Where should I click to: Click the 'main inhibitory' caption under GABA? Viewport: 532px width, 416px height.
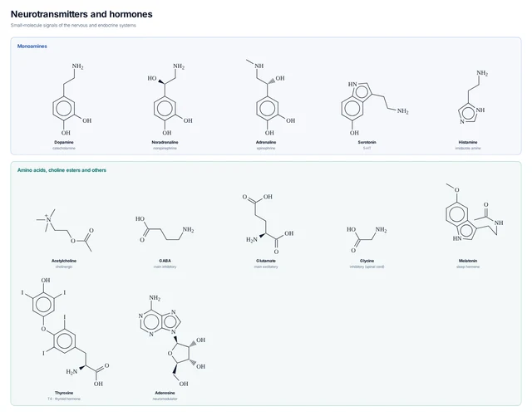(x=165, y=267)
